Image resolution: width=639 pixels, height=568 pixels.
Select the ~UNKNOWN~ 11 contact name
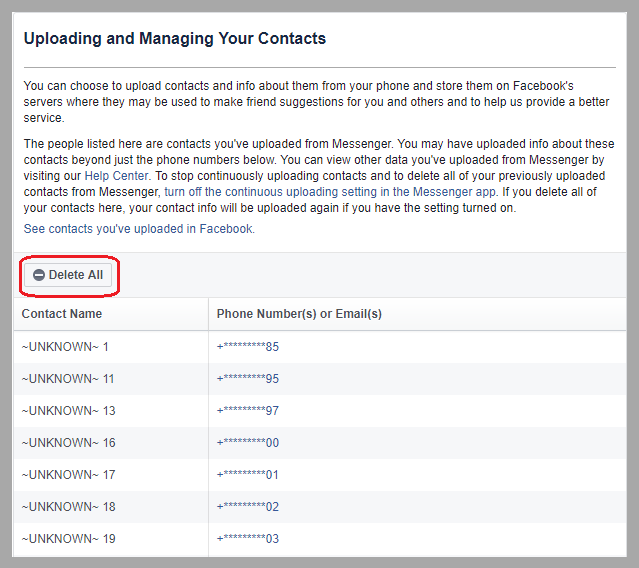pyautogui.click(x=68, y=379)
